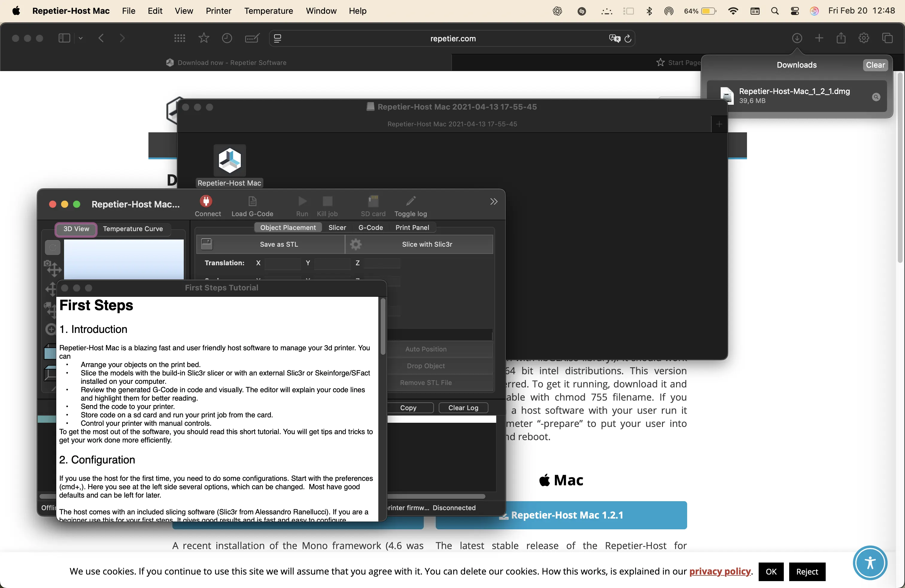Switch to the Temperature Curve tab

coord(133,229)
